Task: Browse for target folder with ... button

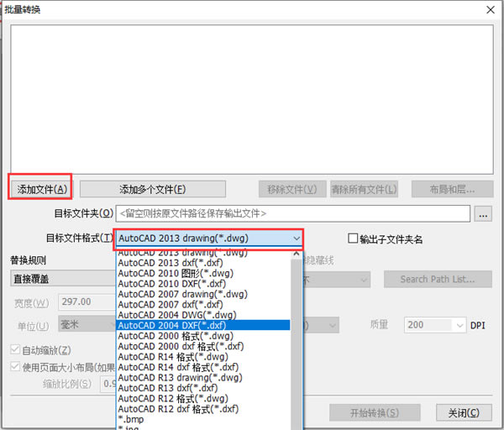Action: click(x=483, y=213)
